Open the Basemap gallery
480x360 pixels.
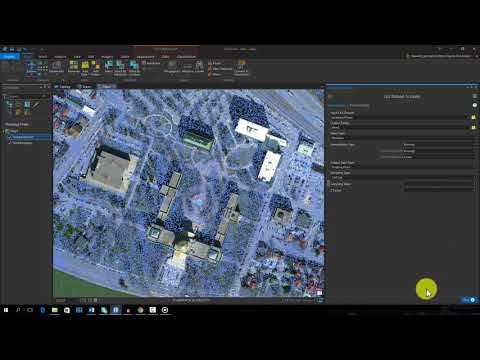click(x=74, y=66)
